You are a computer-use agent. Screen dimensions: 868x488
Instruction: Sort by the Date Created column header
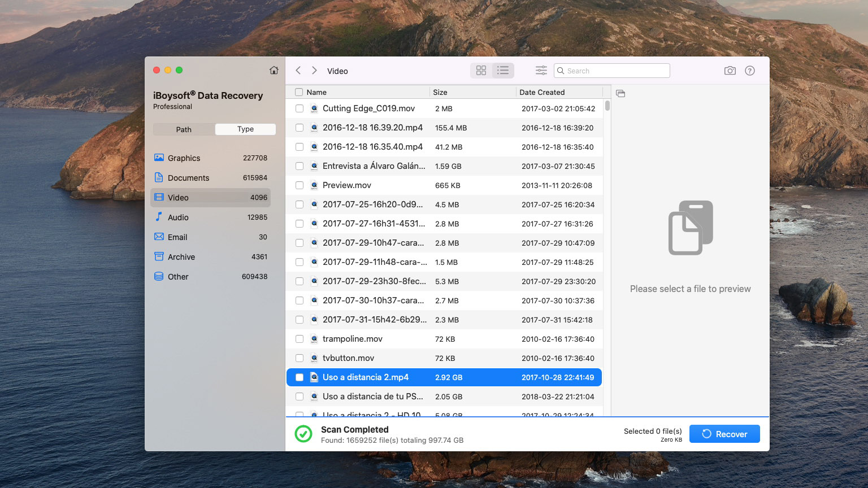542,92
